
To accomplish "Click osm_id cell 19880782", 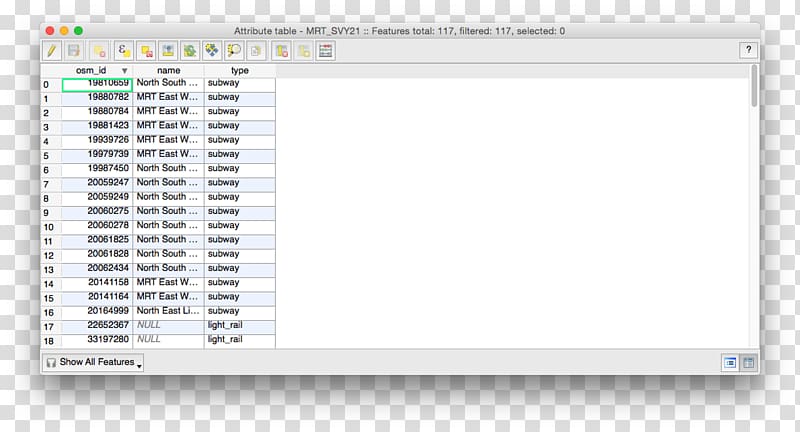I will coord(97,99).
